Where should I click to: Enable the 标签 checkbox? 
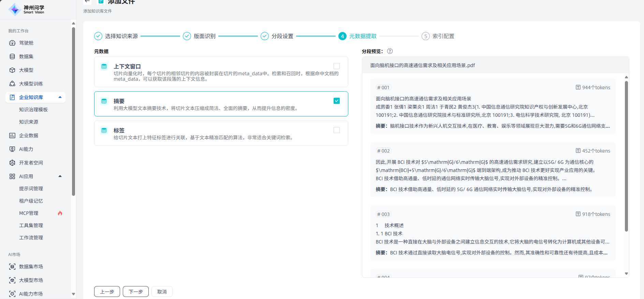pyautogui.click(x=337, y=130)
